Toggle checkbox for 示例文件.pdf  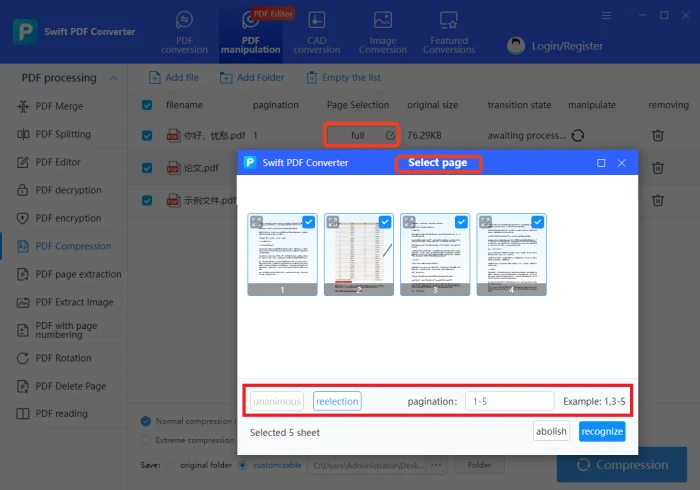tap(147, 200)
